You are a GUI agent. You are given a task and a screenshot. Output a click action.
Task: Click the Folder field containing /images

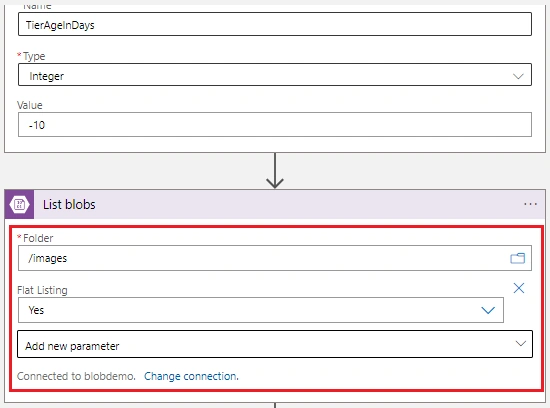pyautogui.click(x=275, y=258)
